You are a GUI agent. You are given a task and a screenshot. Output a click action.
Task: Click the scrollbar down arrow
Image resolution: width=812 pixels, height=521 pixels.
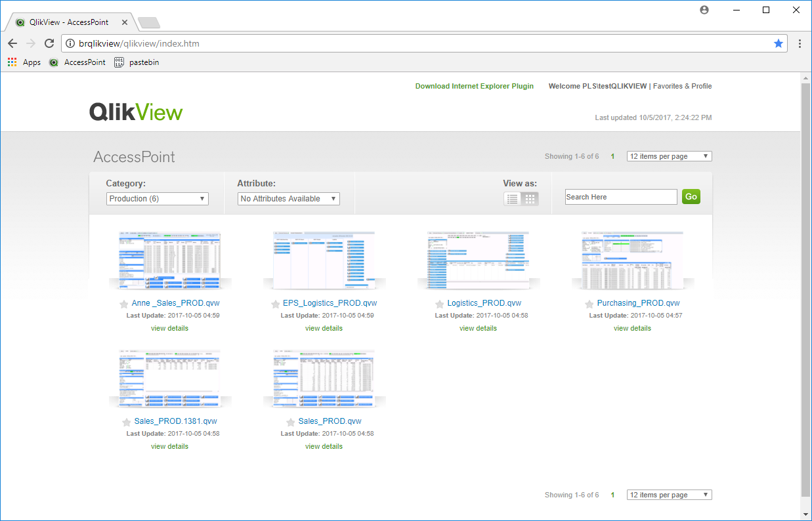click(x=805, y=514)
